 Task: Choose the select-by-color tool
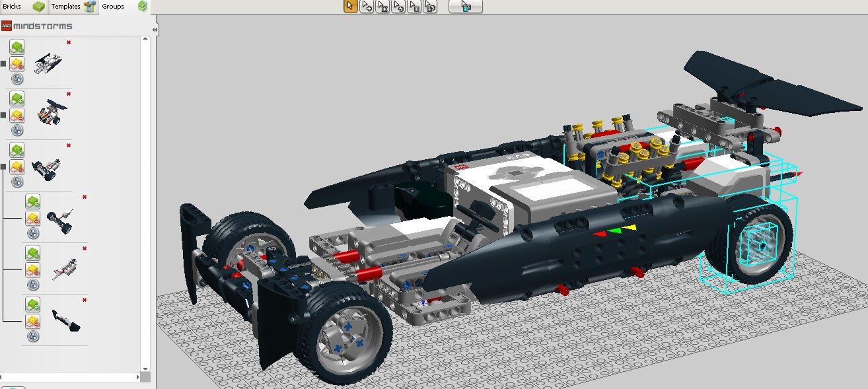[x=398, y=7]
